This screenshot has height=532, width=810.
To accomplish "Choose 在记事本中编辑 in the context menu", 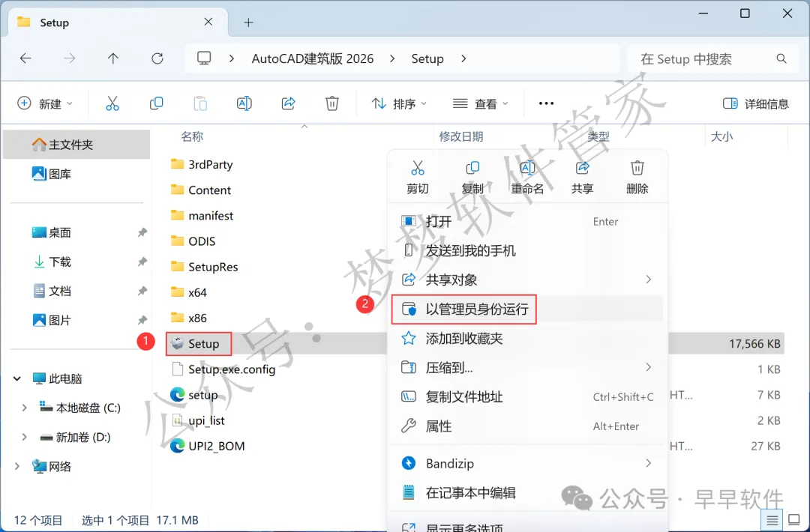I will (527, 493).
